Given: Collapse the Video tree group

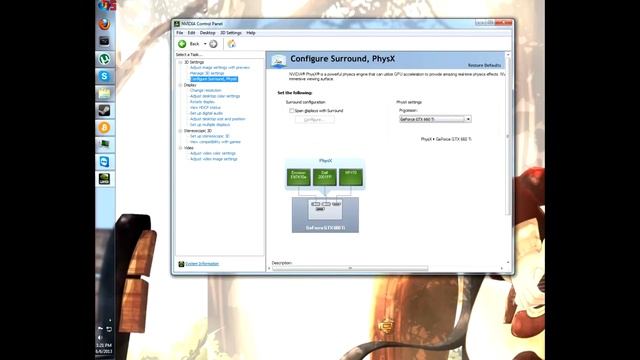Looking at the screenshot, I should (180, 148).
